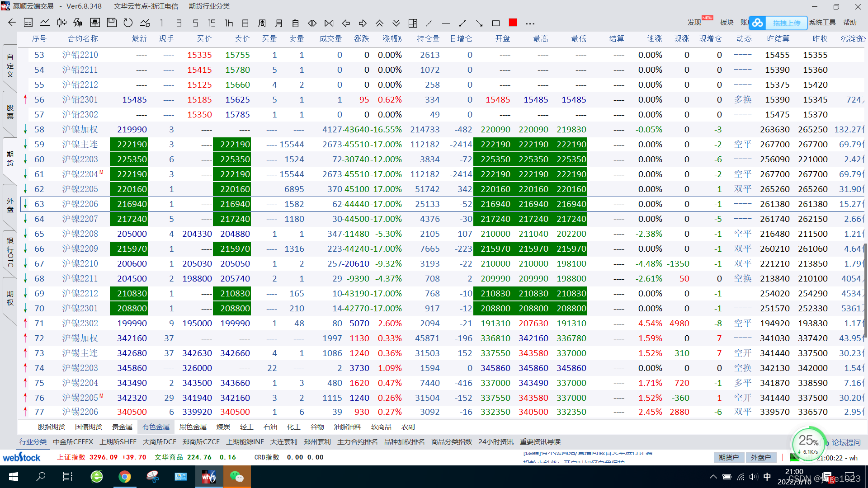This screenshot has height=488, width=868.
Task: Select the line segment with endpoints tool
Action: (x=462, y=23)
